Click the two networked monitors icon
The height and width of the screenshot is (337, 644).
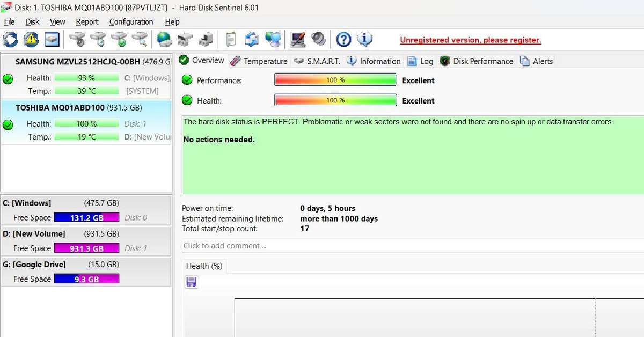(x=273, y=39)
